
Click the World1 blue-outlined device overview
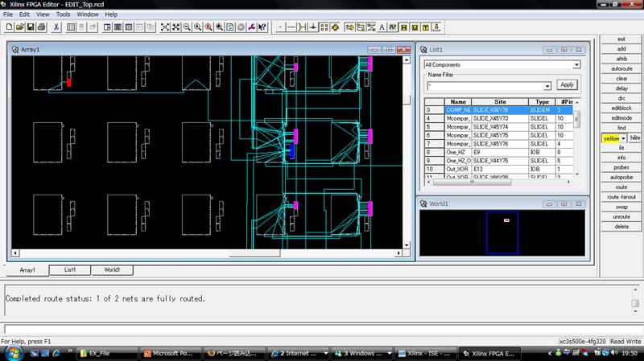click(502, 232)
